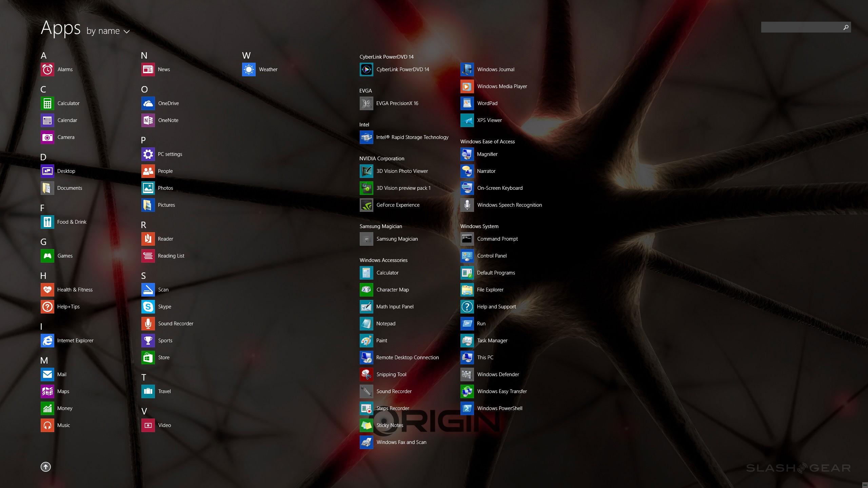Open the People app icon
Screen dimensions: 868x488
click(148, 171)
